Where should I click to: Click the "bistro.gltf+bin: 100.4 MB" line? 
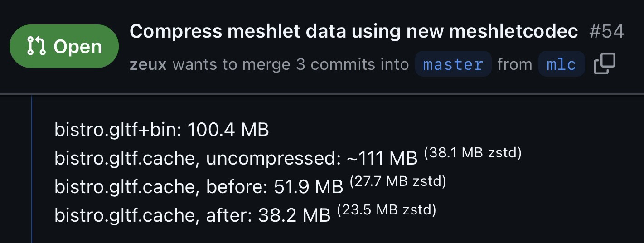[x=161, y=130]
